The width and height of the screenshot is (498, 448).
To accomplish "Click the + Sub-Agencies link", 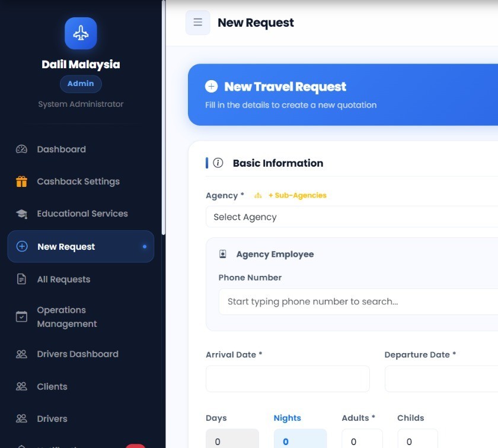I will pyautogui.click(x=297, y=195).
